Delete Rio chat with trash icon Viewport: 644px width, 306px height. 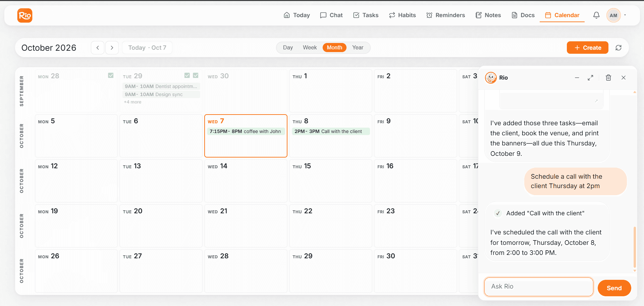point(608,78)
